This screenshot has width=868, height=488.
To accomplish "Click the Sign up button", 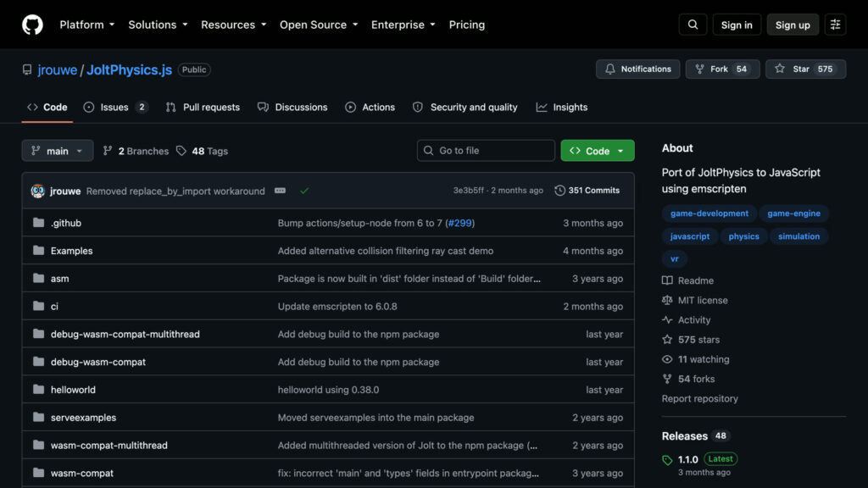I will (x=793, y=25).
